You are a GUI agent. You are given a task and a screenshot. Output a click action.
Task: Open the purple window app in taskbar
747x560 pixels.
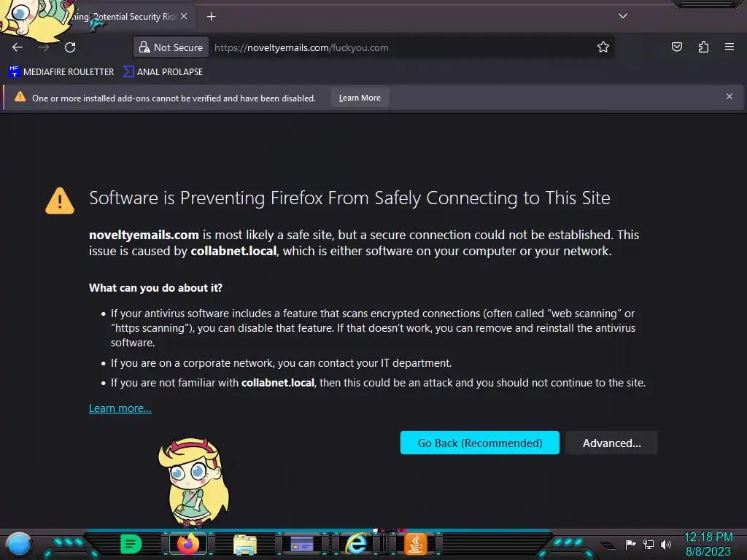point(302,543)
